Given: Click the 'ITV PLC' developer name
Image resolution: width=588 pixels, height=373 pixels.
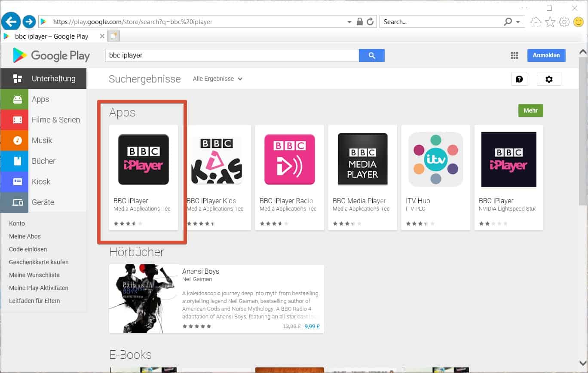Looking at the screenshot, I should (416, 209).
